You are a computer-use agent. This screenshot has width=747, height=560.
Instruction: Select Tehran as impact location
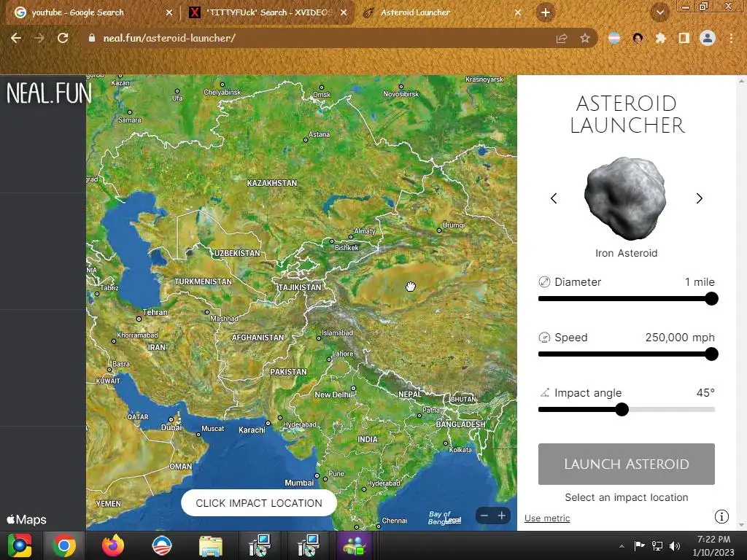point(155,312)
